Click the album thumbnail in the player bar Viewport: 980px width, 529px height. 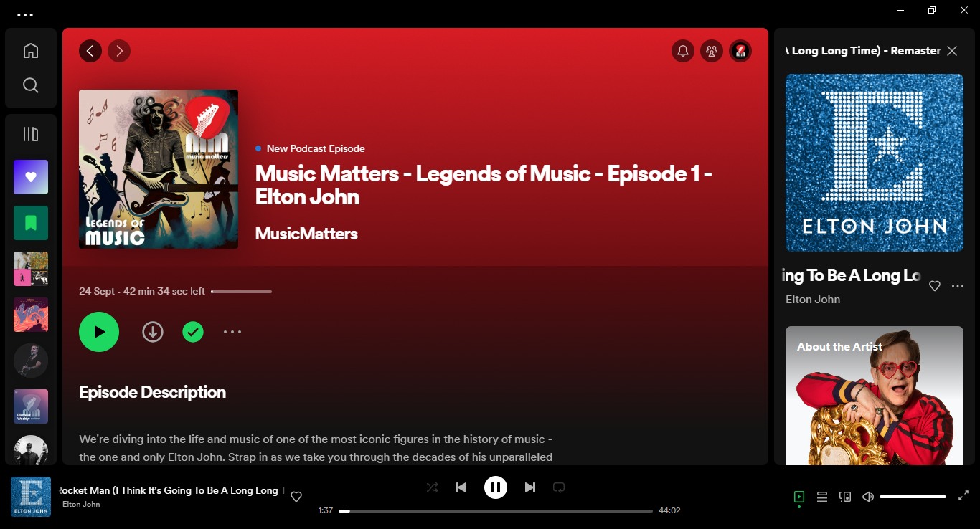click(31, 497)
